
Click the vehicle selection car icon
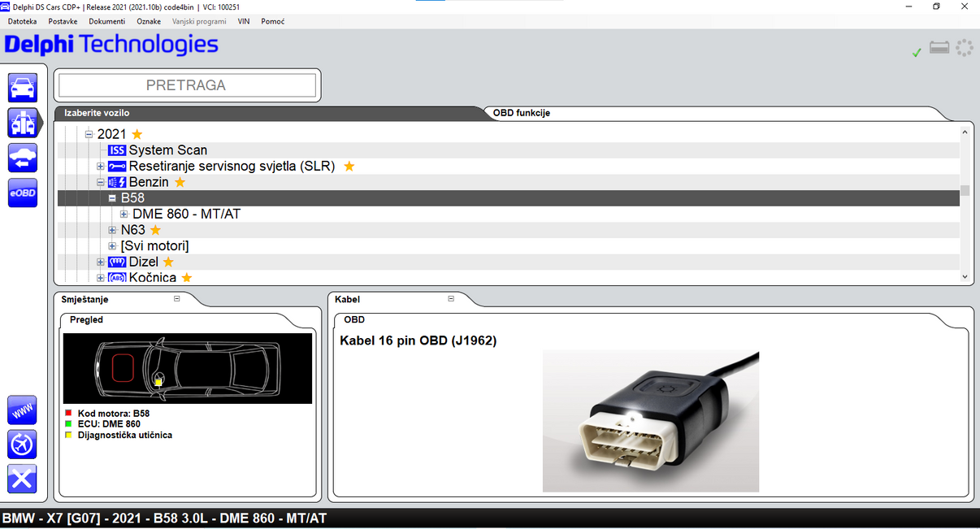22,87
